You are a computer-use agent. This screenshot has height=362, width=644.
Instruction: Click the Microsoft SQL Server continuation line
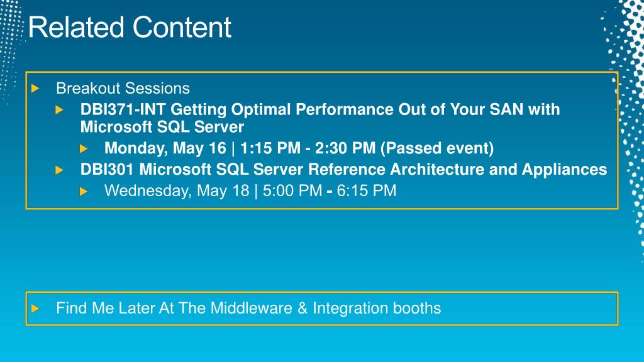(x=162, y=127)
